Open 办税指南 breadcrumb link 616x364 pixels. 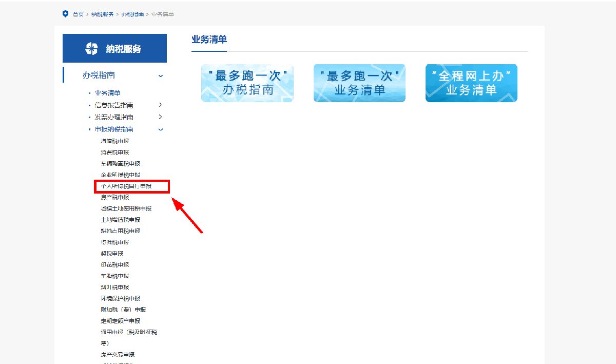tap(132, 14)
